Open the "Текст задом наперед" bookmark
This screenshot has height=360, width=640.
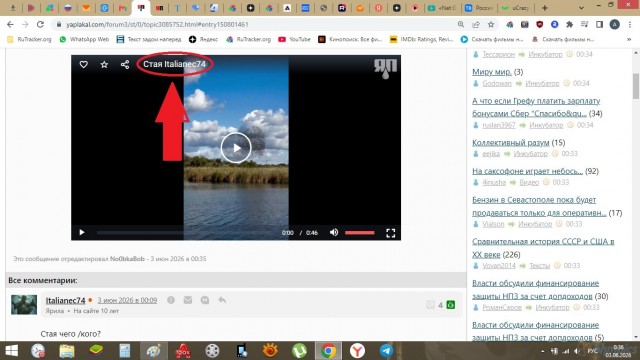pyautogui.click(x=149, y=39)
